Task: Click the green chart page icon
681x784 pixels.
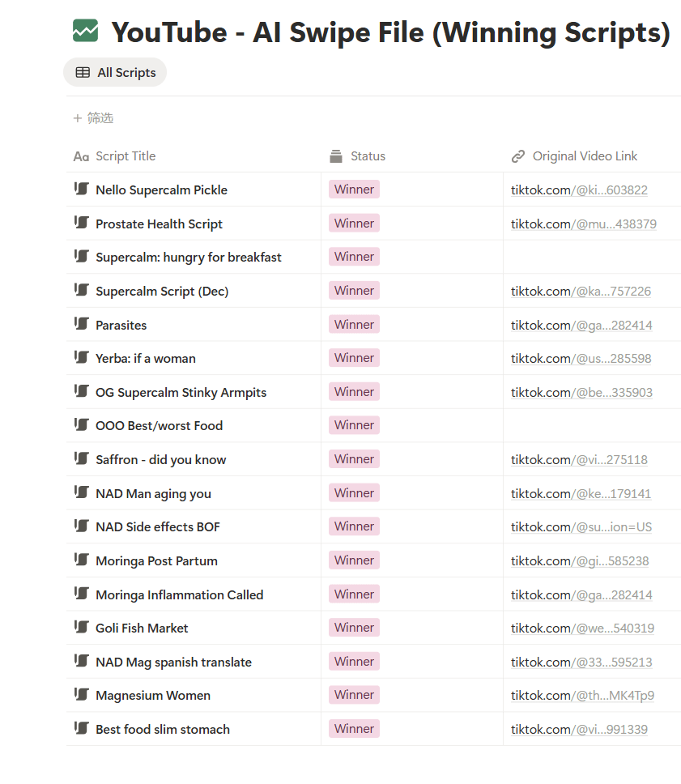Action: (85, 32)
